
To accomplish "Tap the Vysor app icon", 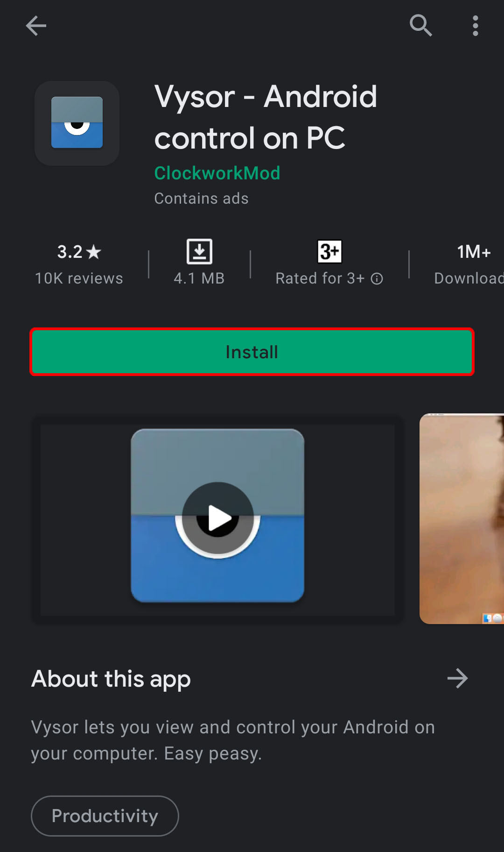I will tap(77, 123).
